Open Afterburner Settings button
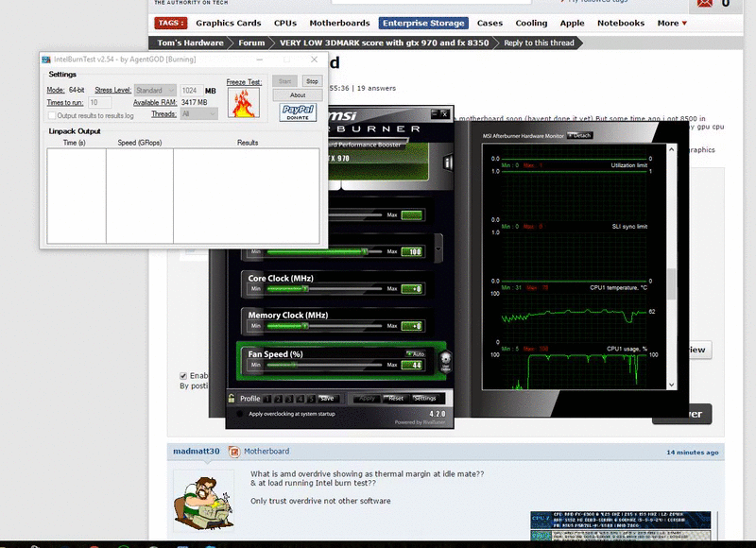The width and height of the screenshot is (756, 548). pyautogui.click(x=424, y=399)
